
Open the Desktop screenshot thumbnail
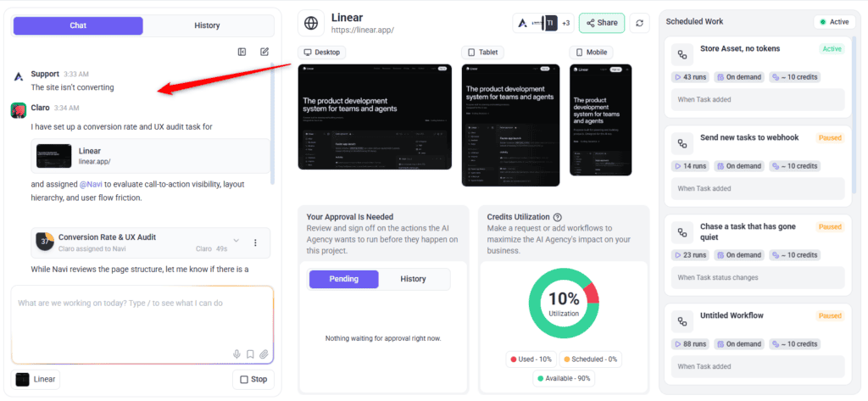coord(375,117)
